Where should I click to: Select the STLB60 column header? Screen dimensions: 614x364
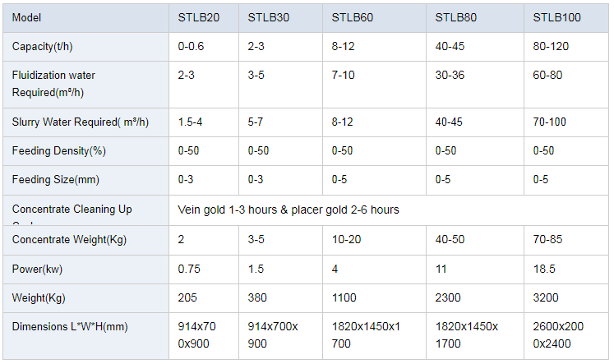[353, 17]
